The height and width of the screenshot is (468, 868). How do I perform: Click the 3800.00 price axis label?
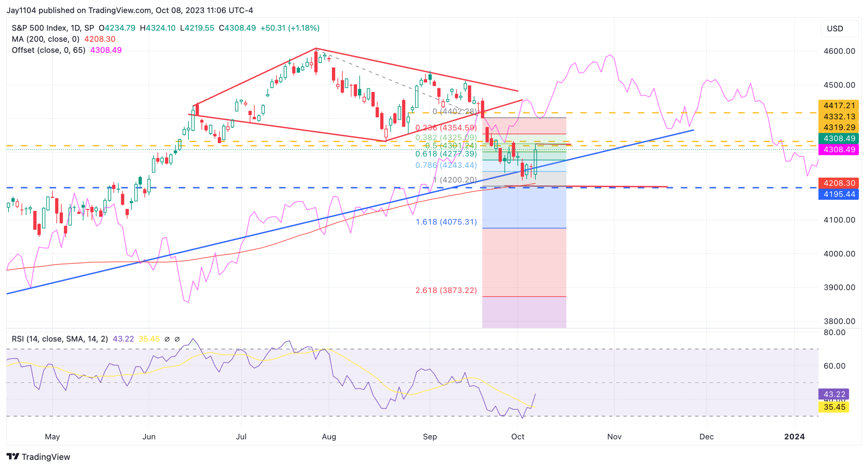pyautogui.click(x=840, y=321)
